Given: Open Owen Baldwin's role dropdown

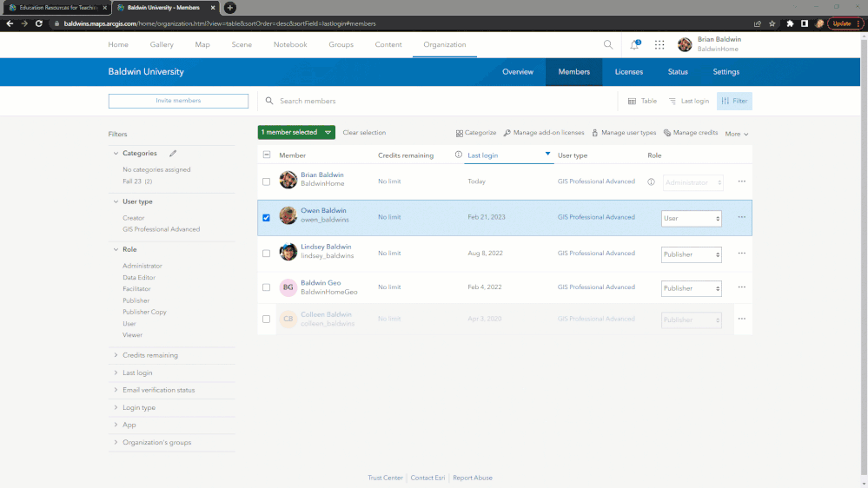Looking at the screenshot, I should [692, 219].
